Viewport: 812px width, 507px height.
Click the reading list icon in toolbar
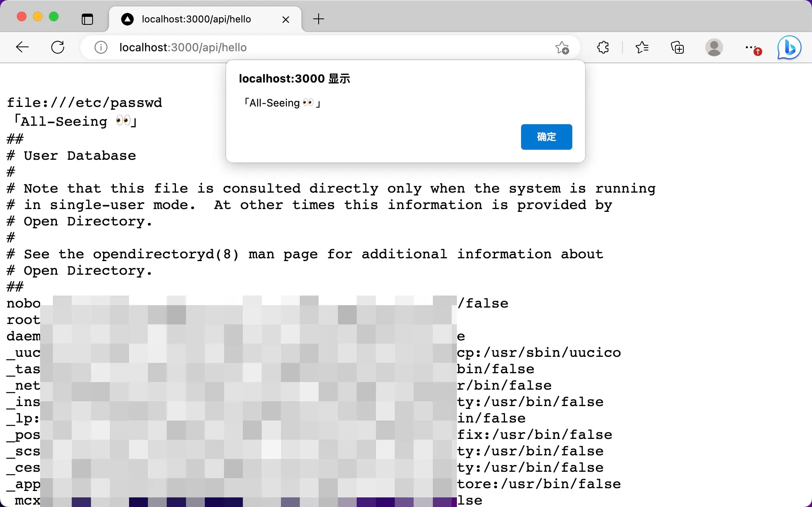(642, 47)
